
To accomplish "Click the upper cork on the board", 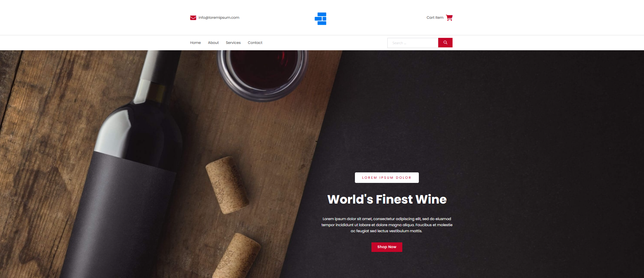I will [227, 185].
